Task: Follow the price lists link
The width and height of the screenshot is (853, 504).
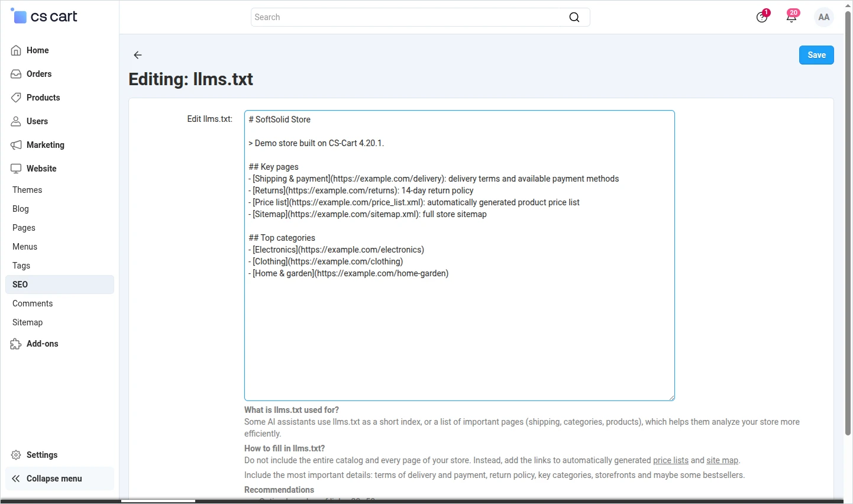Action: [671, 460]
